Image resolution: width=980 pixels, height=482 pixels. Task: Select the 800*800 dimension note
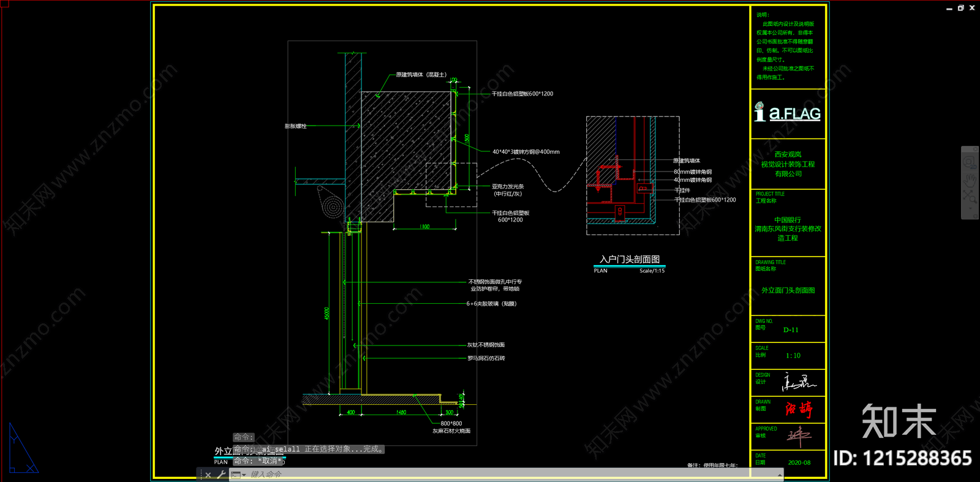[451, 423]
